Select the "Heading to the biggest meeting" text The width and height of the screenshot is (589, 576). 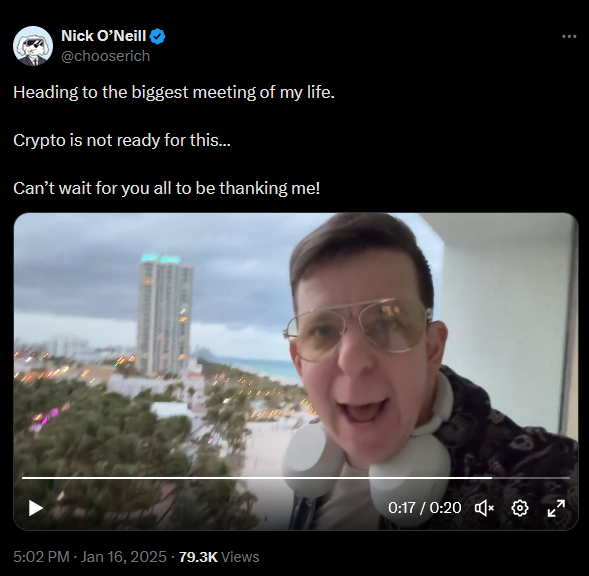174,92
